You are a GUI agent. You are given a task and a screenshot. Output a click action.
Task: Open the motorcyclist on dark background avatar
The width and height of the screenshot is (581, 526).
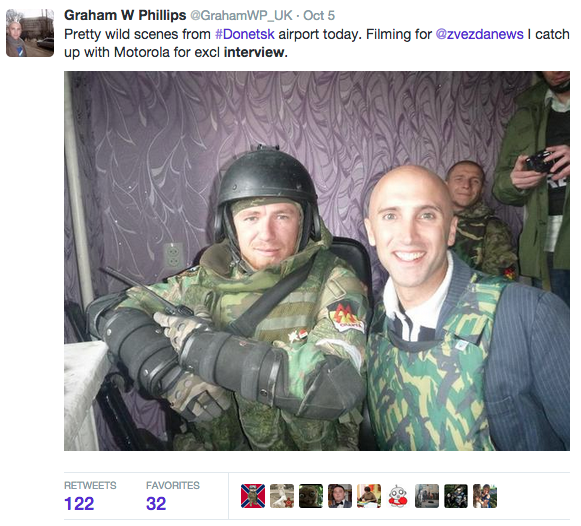coord(456,496)
